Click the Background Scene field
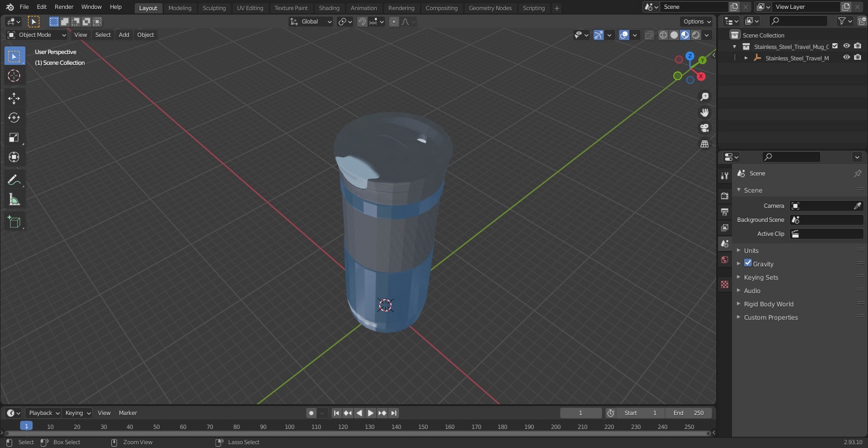Screen dimensions: 868x448 826,220
